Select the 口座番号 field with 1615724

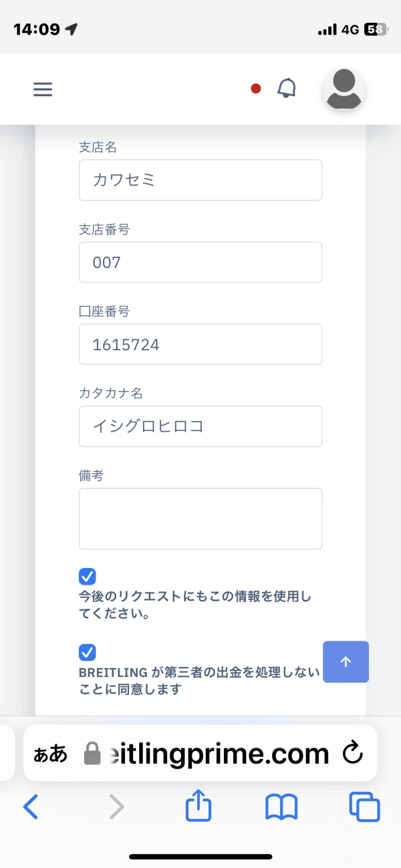tap(200, 344)
